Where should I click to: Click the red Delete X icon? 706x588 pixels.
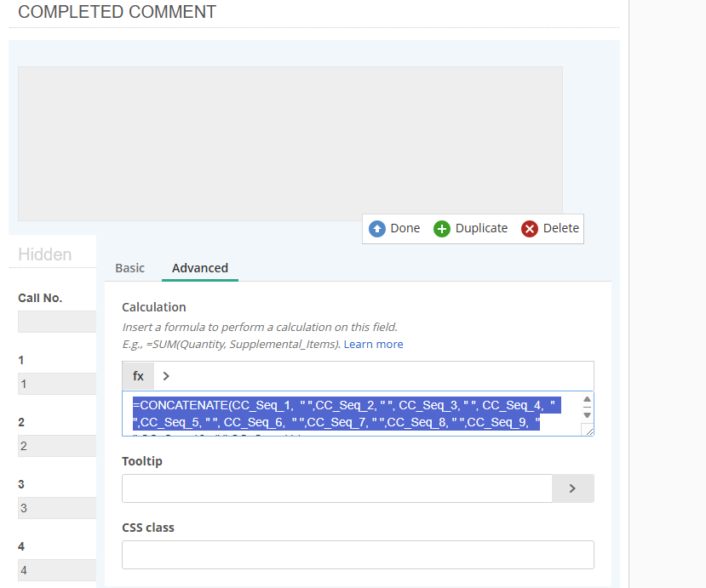(x=530, y=229)
